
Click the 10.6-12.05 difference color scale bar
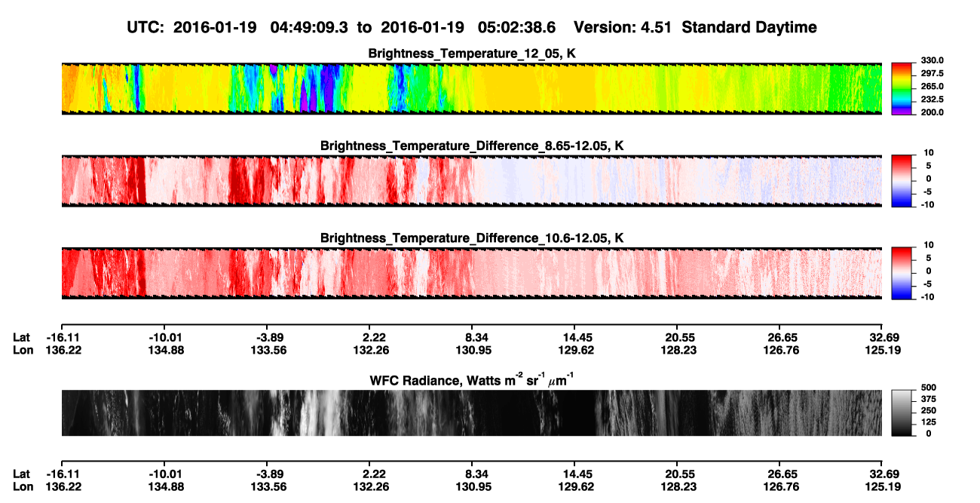pos(903,273)
